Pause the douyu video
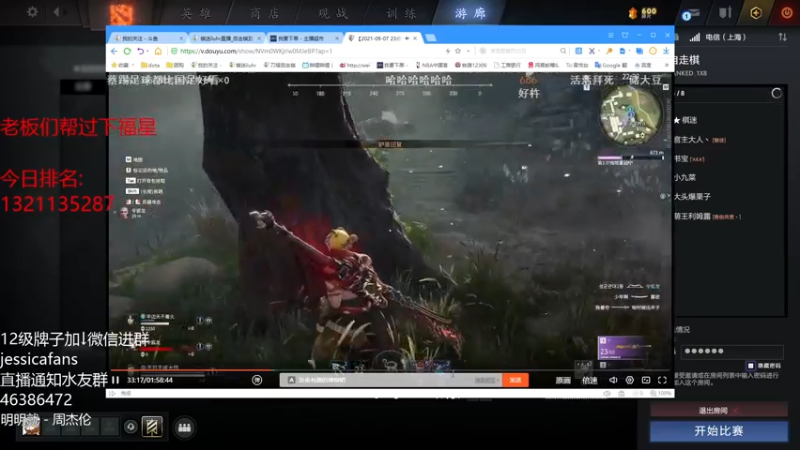800x450 pixels. [115, 380]
